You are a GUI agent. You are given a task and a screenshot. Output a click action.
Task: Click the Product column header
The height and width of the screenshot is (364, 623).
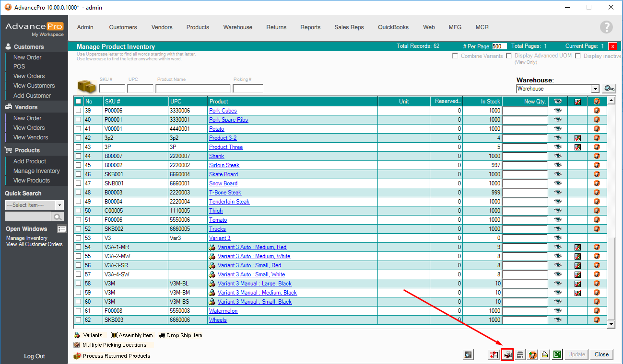point(293,102)
